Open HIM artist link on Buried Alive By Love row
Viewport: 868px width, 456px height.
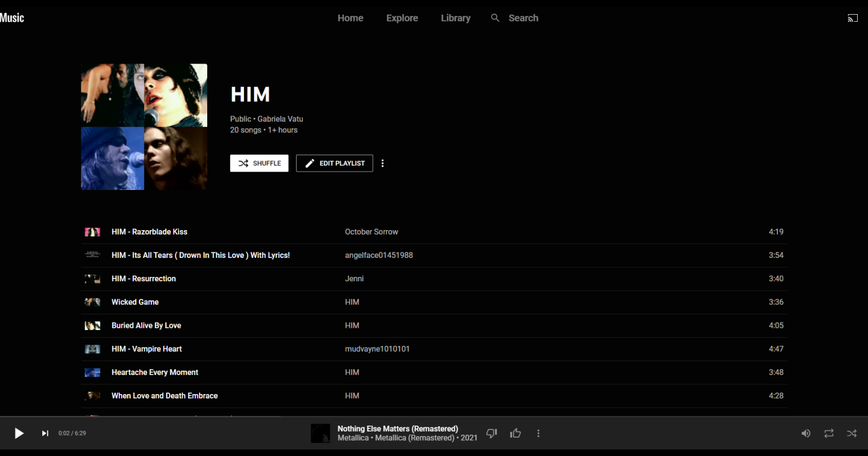pyautogui.click(x=352, y=326)
